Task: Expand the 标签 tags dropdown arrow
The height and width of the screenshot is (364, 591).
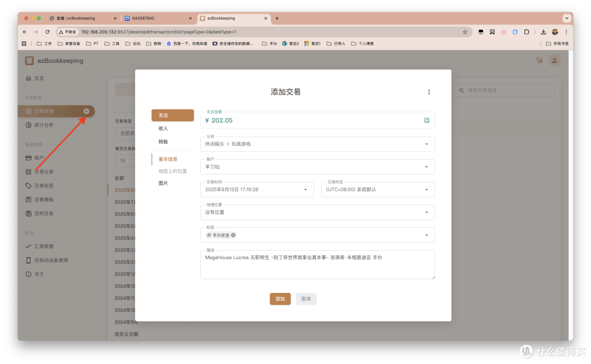Action: click(x=427, y=235)
